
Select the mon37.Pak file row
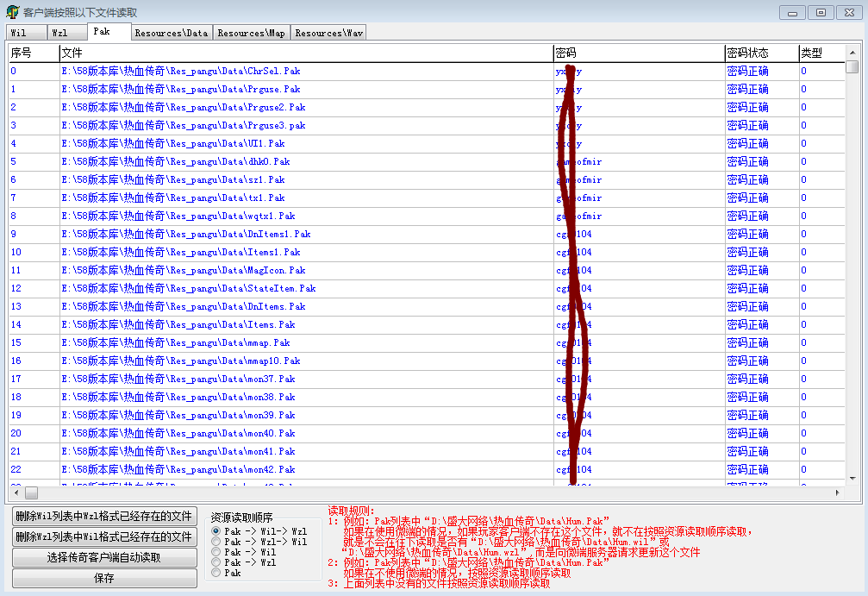pos(427,379)
